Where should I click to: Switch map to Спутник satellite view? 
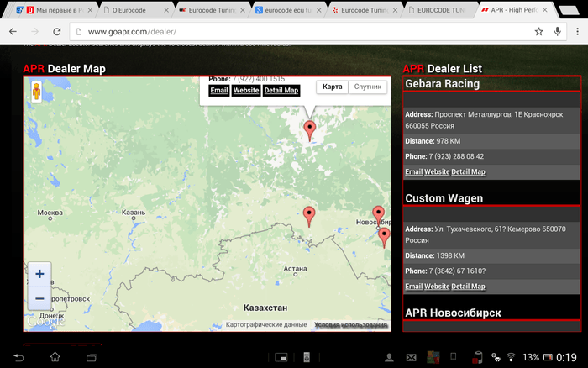pos(368,87)
